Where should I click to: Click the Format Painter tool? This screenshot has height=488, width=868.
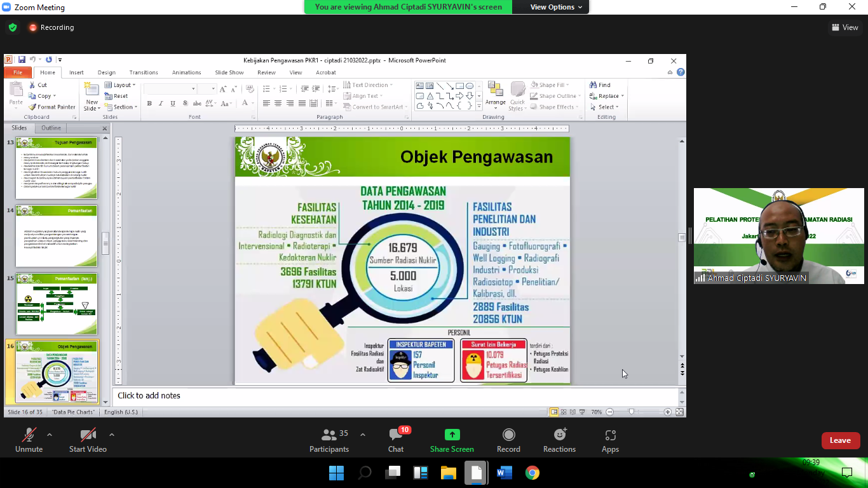(52, 107)
